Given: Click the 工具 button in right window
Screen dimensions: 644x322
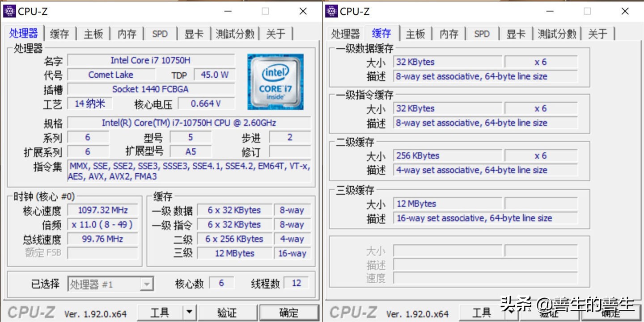Looking at the screenshot, I should click(482, 312).
